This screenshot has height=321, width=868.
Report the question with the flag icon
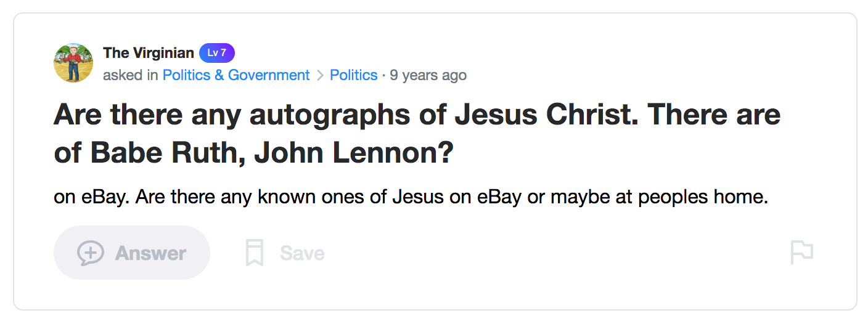pos(802,253)
